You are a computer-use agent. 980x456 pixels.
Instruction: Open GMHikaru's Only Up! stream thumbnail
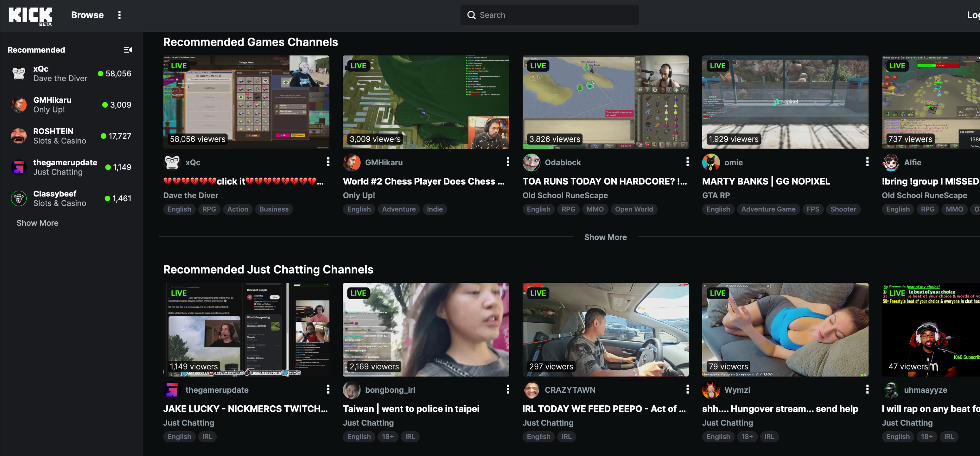coord(426,102)
